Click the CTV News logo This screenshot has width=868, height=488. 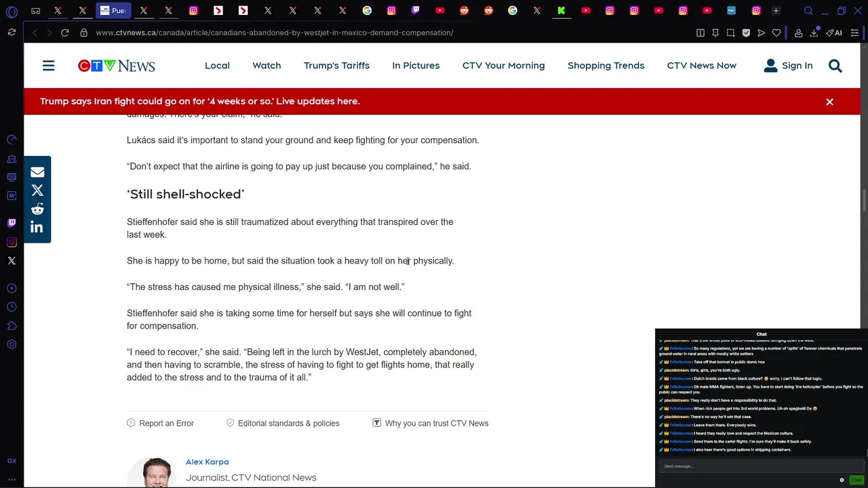[116, 66]
